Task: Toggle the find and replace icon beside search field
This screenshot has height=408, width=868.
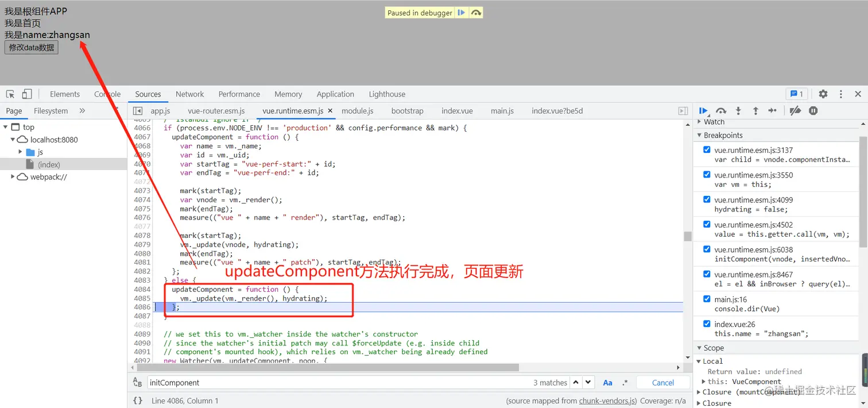Action: [137, 383]
